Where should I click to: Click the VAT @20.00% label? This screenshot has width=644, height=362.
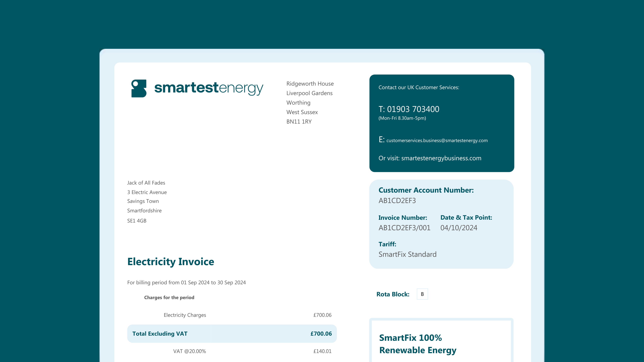189,351
